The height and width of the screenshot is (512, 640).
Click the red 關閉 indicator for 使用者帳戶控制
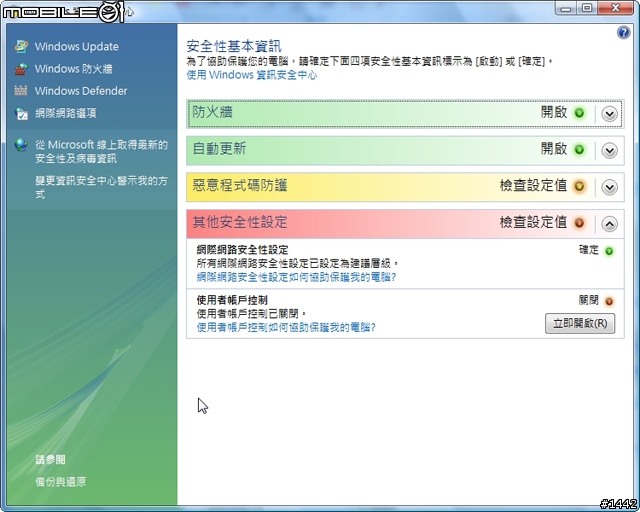pos(609,302)
